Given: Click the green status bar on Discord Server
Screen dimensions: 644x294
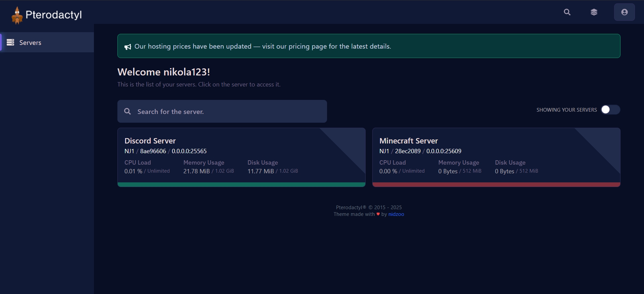Looking at the screenshot, I should pos(241,184).
